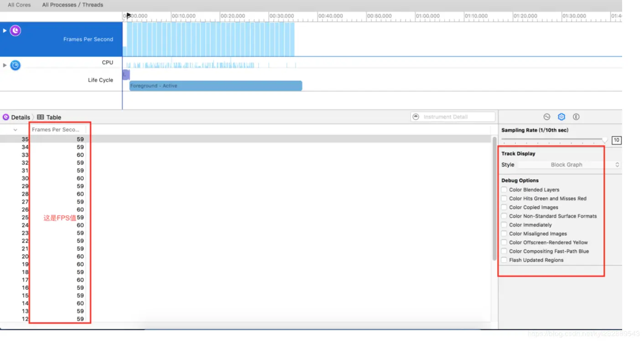Click the detail table vertical scrollbar
The image size is (644, 342).
pyautogui.click(x=494, y=198)
